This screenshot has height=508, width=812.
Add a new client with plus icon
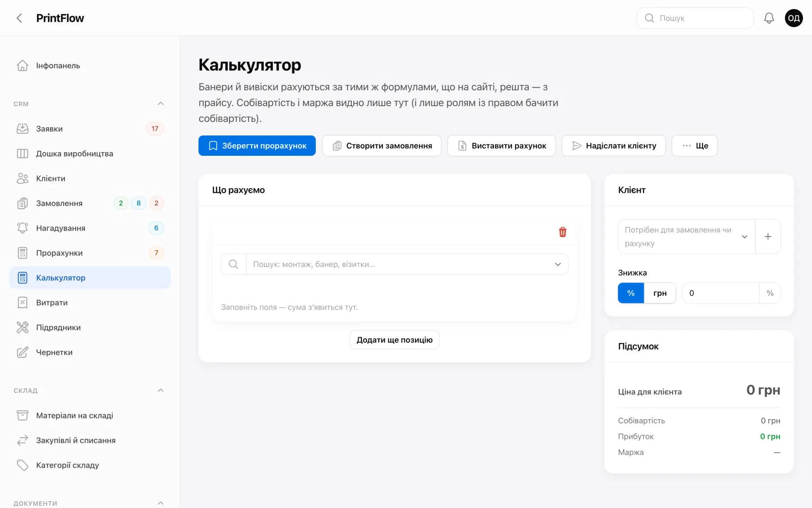[x=768, y=237]
